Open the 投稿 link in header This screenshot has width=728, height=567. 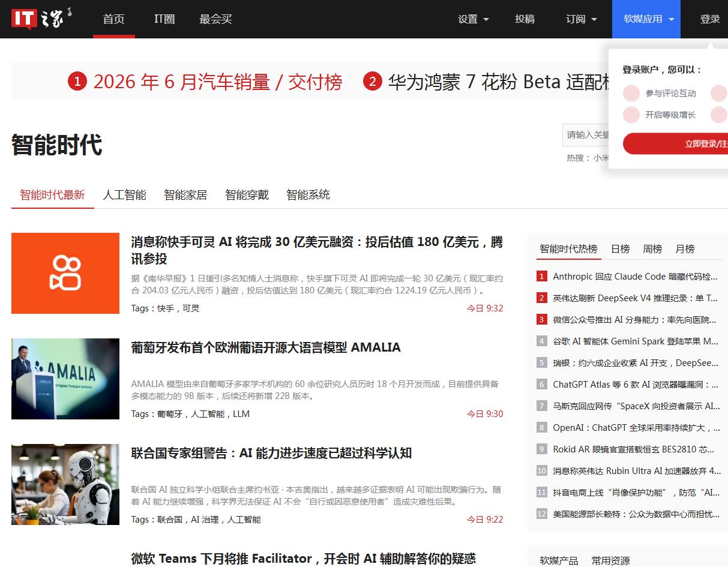tap(525, 19)
